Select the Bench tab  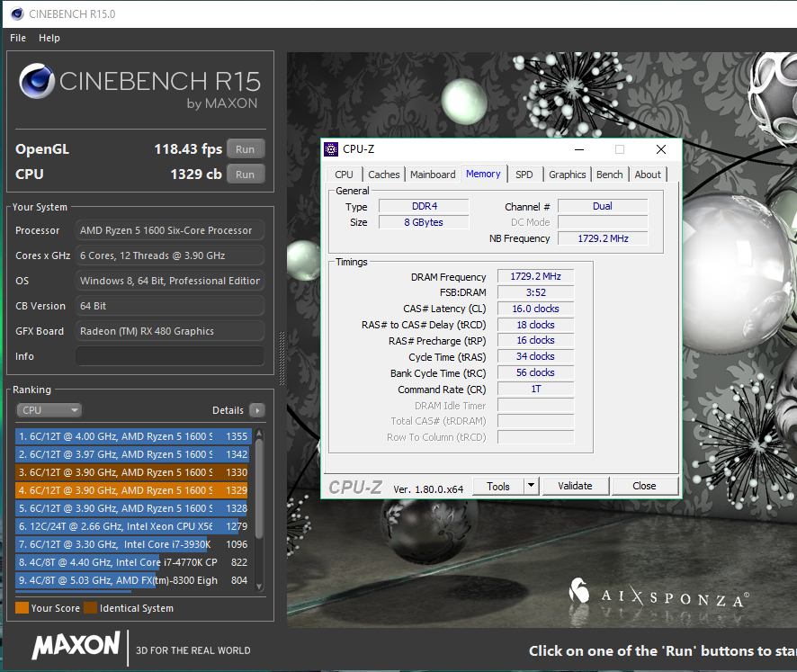pos(609,175)
